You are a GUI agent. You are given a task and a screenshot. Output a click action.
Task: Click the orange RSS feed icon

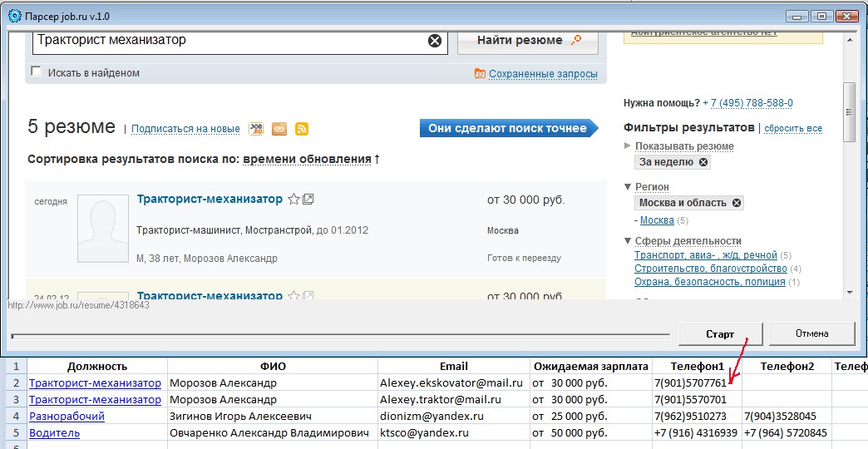(302, 129)
